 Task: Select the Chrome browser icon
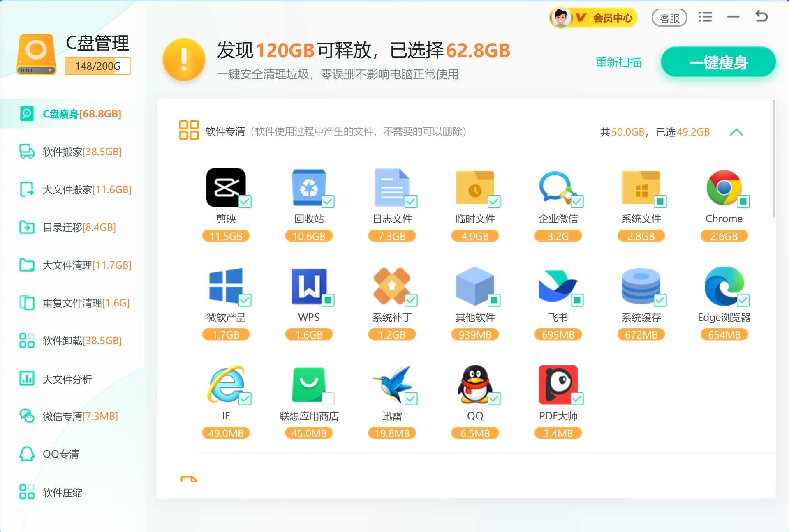724,187
